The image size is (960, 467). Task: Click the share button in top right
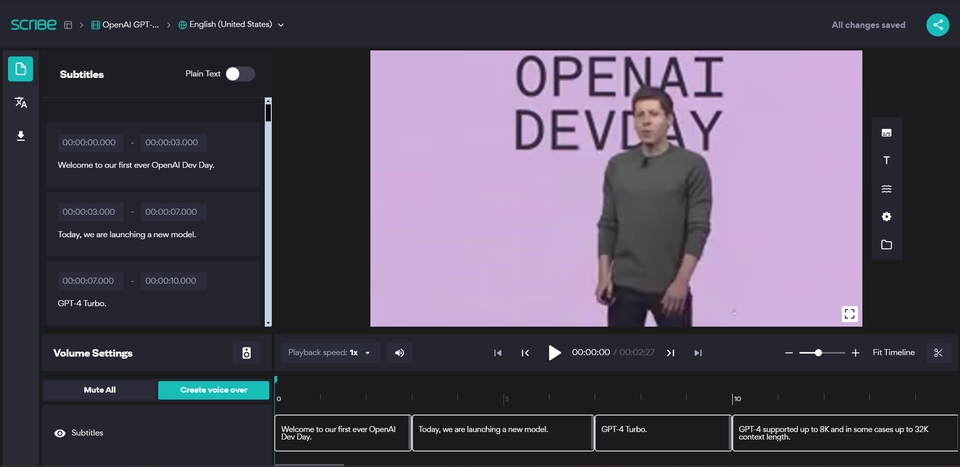tap(937, 25)
